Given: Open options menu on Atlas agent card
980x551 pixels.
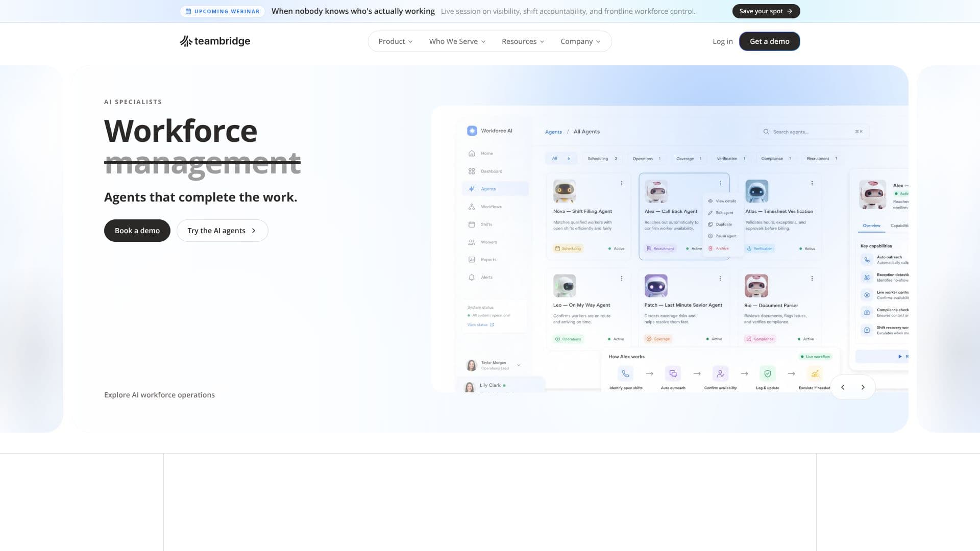Looking at the screenshot, I should pyautogui.click(x=812, y=183).
